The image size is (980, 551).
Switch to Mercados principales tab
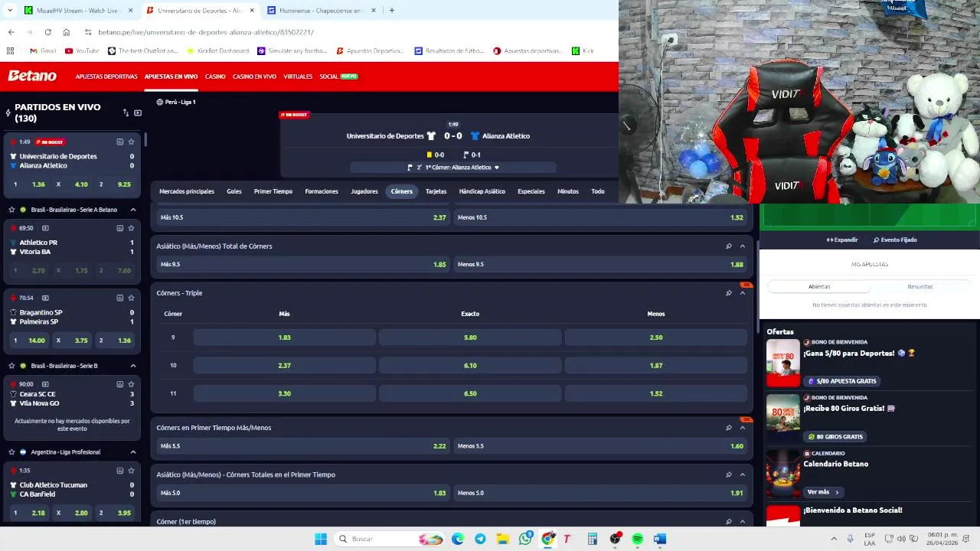click(187, 191)
